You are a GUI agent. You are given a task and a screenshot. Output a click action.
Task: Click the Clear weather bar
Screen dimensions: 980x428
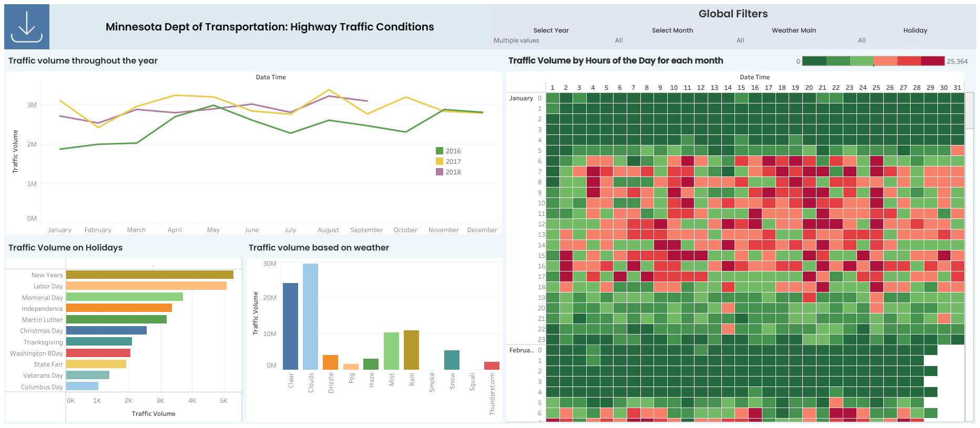click(290, 326)
